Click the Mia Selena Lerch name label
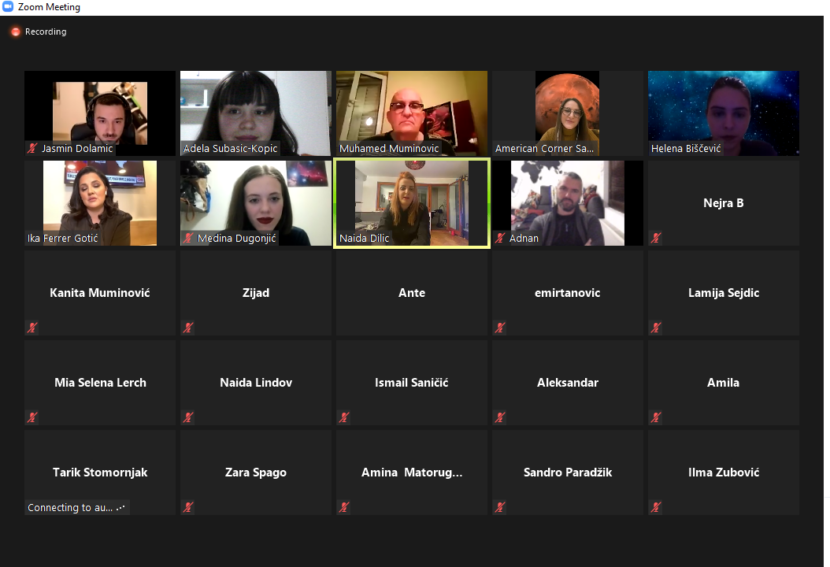Viewport: 830px width, 567px height. click(x=100, y=383)
